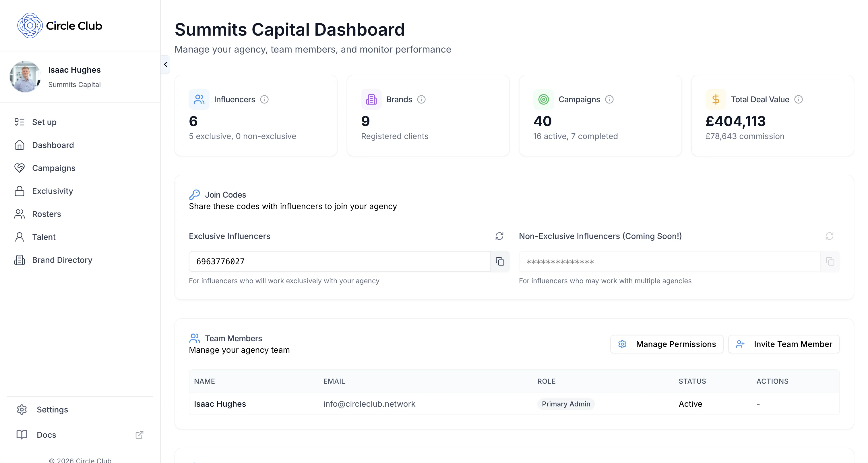Select Brand Directory in sidebar

[62, 260]
